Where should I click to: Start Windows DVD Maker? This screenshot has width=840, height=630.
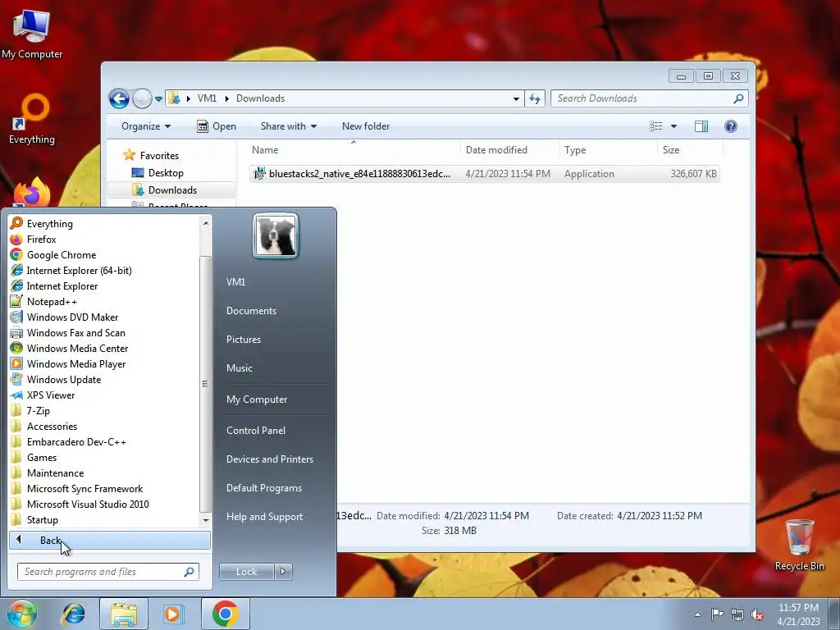72,317
